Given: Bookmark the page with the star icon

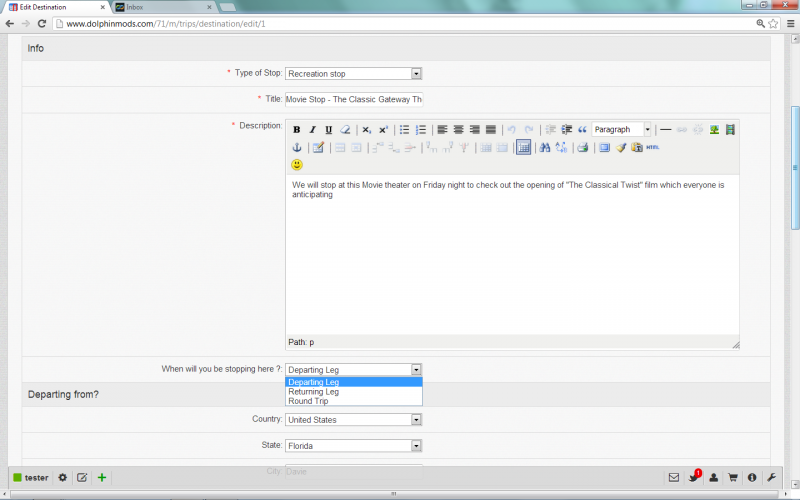Looking at the screenshot, I should 773,23.
